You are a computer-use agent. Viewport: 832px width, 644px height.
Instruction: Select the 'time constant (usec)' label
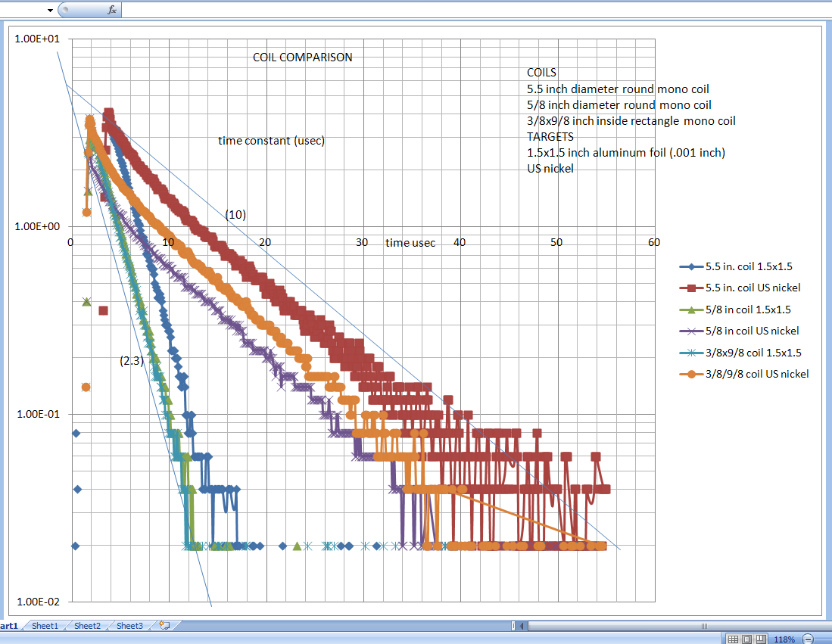click(x=271, y=141)
